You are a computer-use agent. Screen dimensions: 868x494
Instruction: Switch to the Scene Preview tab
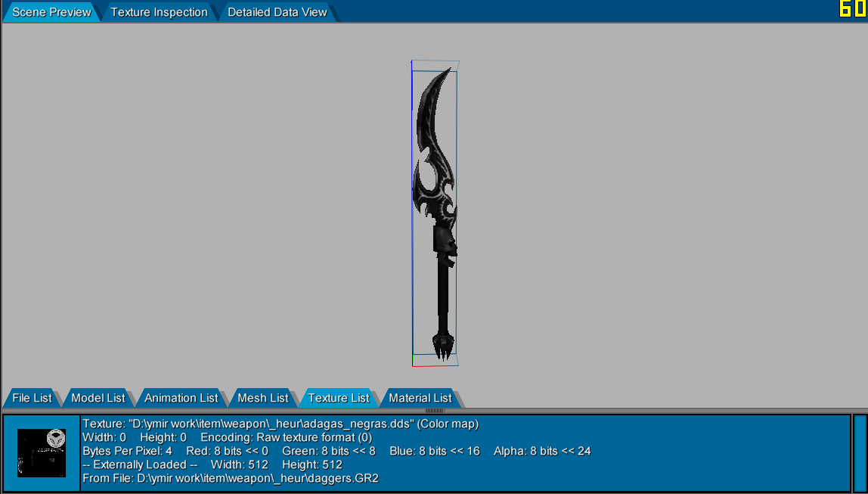[51, 12]
